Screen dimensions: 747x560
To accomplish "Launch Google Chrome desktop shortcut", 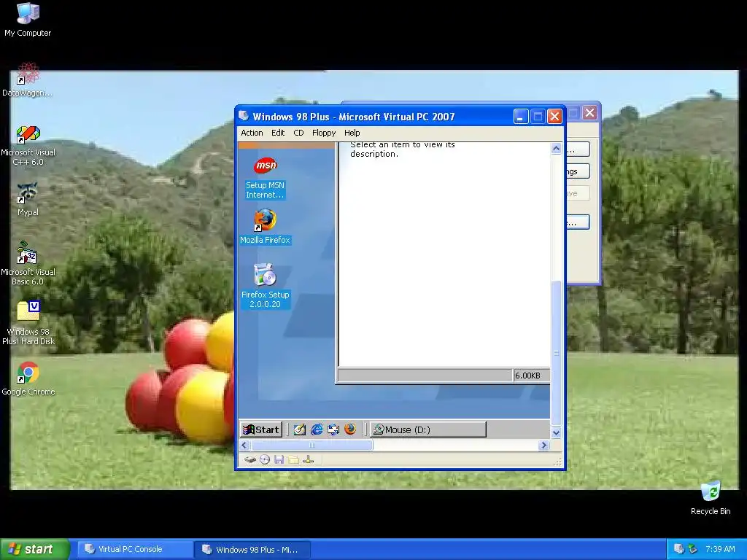I will click(x=28, y=379).
